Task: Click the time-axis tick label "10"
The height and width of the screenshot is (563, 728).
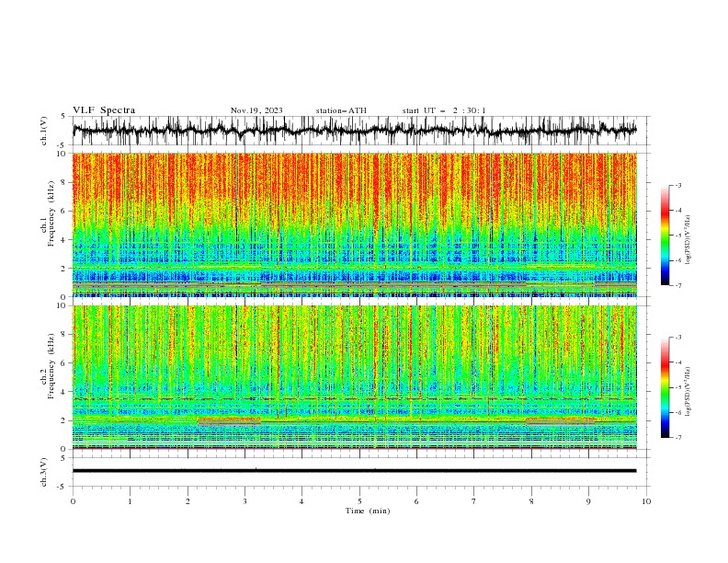Action: [x=646, y=501]
